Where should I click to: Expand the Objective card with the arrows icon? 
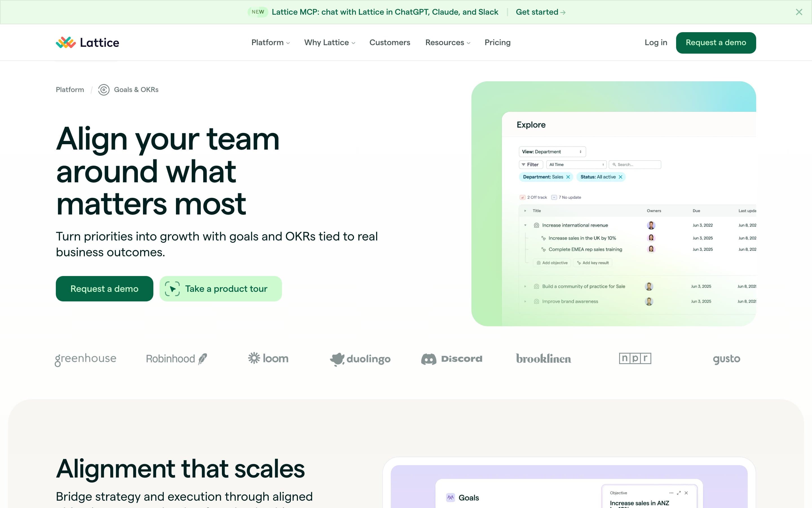click(x=679, y=493)
